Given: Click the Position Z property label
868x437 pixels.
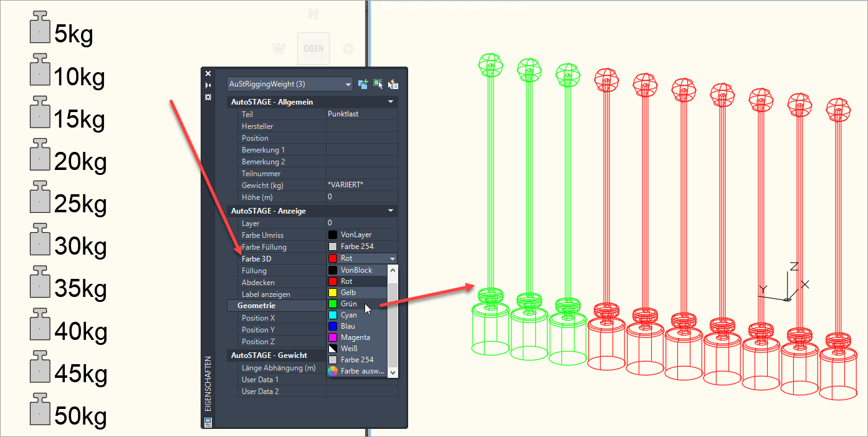Looking at the screenshot, I should (258, 342).
